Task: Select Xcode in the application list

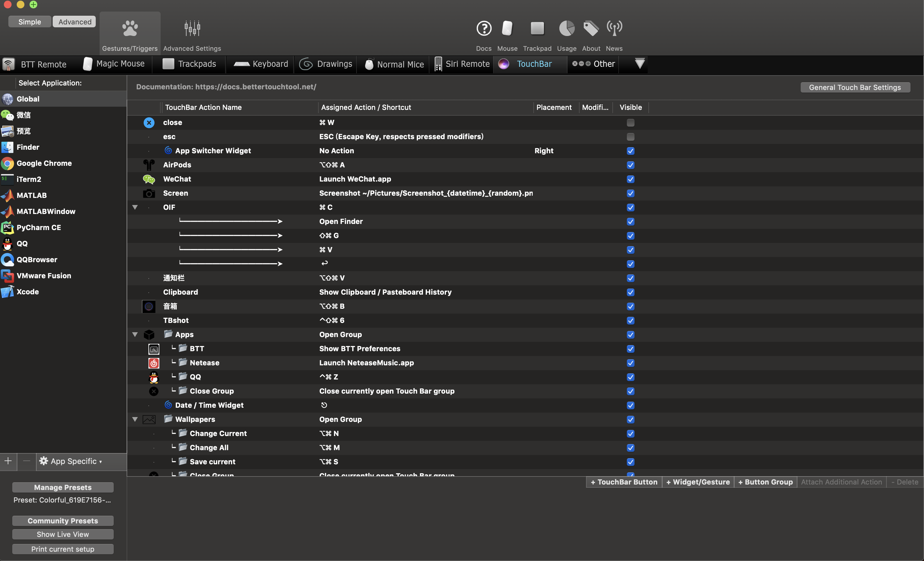Action: point(63,292)
